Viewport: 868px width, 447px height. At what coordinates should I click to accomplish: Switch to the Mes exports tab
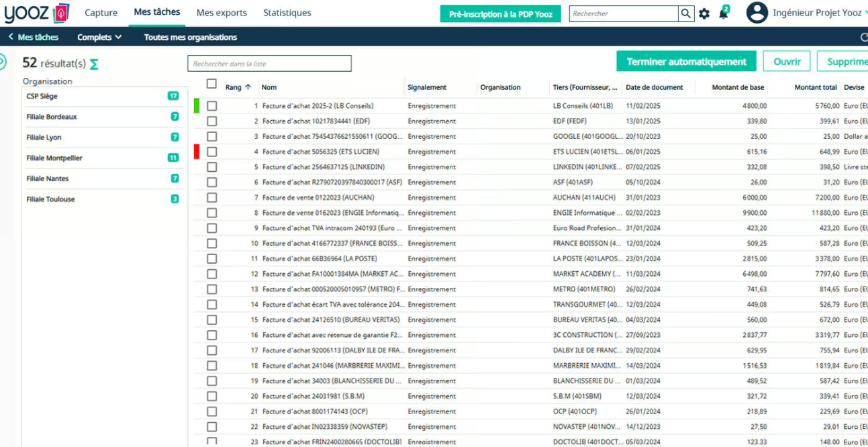point(222,13)
